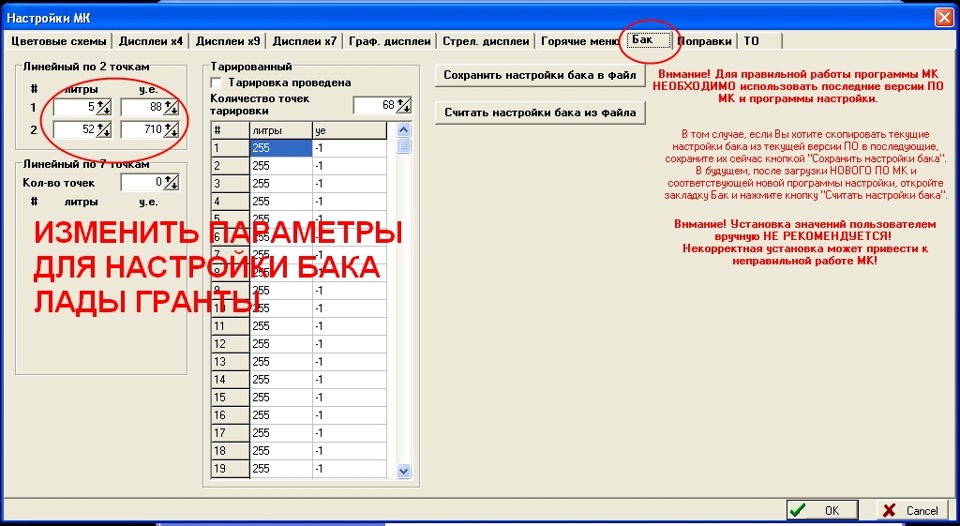Click the stepper arrows beside value 88
960x526 pixels.
tap(171, 108)
